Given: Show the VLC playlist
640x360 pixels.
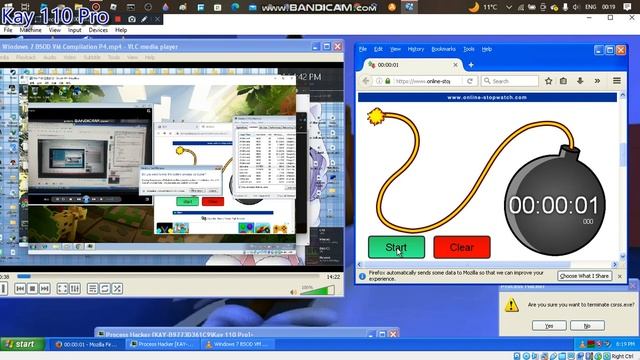Looking at the screenshot, I should click(x=92, y=289).
